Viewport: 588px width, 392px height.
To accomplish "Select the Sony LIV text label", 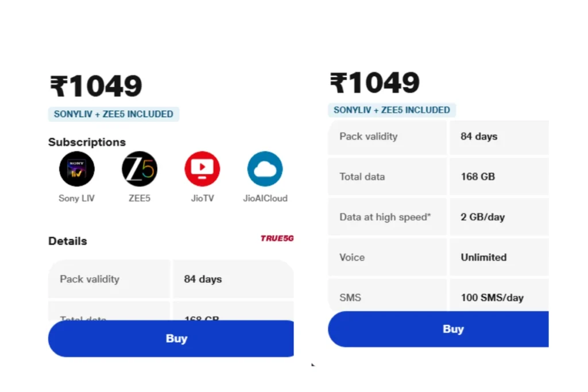I will click(76, 199).
